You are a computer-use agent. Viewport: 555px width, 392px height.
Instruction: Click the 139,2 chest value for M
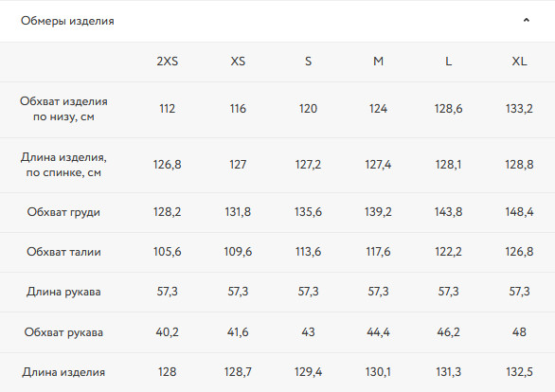coord(378,212)
